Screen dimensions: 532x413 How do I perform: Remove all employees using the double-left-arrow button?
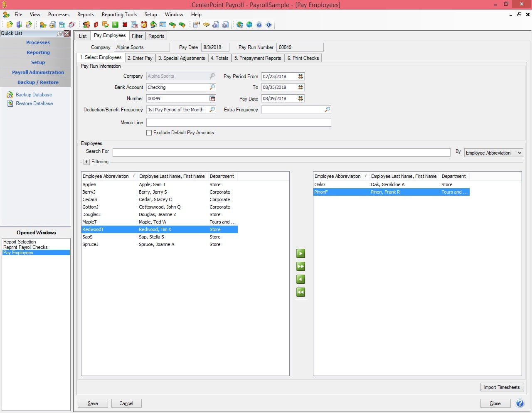pos(300,292)
